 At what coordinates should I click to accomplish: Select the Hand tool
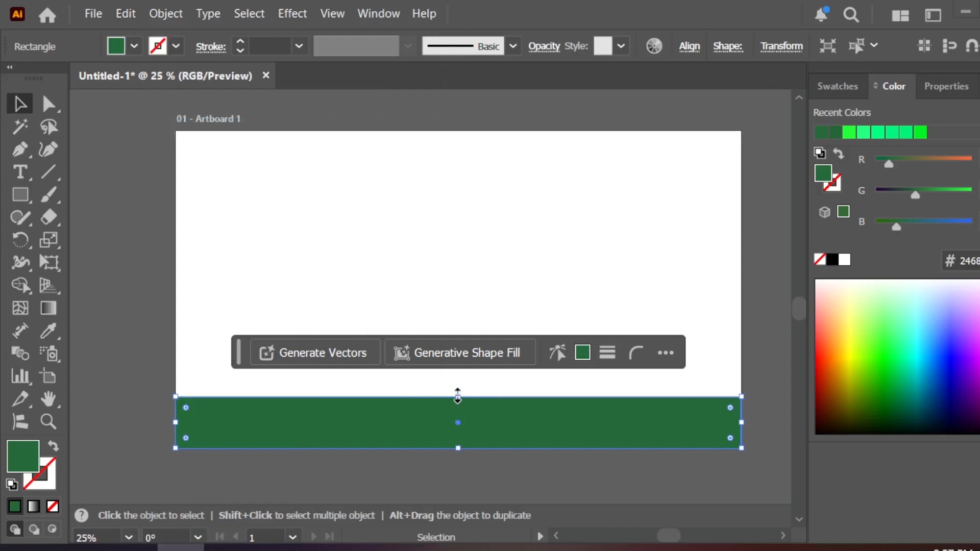pos(48,399)
